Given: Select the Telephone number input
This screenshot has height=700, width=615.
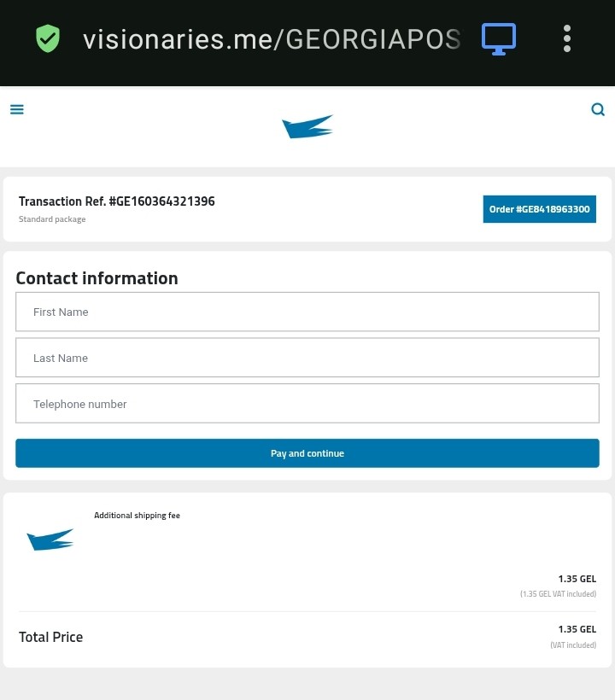Looking at the screenshot, I should click(x=307, y=404).
